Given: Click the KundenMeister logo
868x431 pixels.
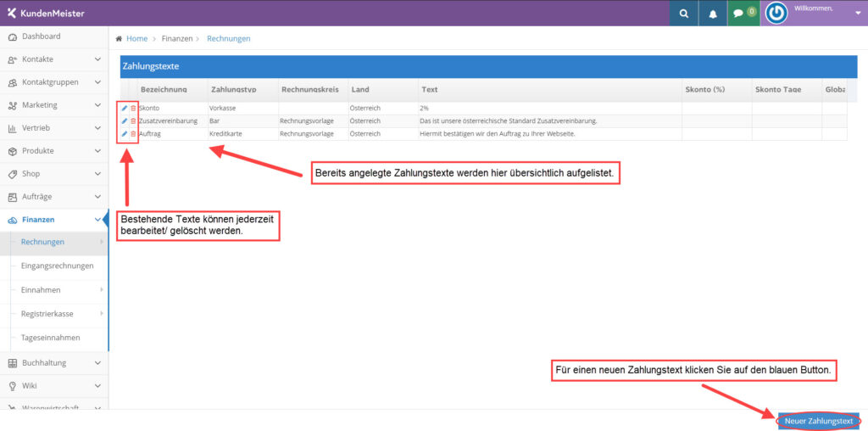Looking at the screenshot, I should tap(47, 13).
